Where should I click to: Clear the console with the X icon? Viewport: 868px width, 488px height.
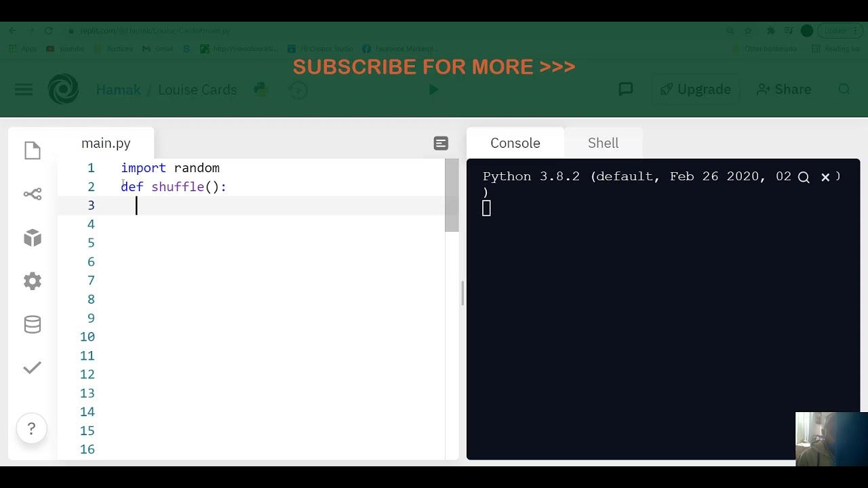click(x=825, y=177)
